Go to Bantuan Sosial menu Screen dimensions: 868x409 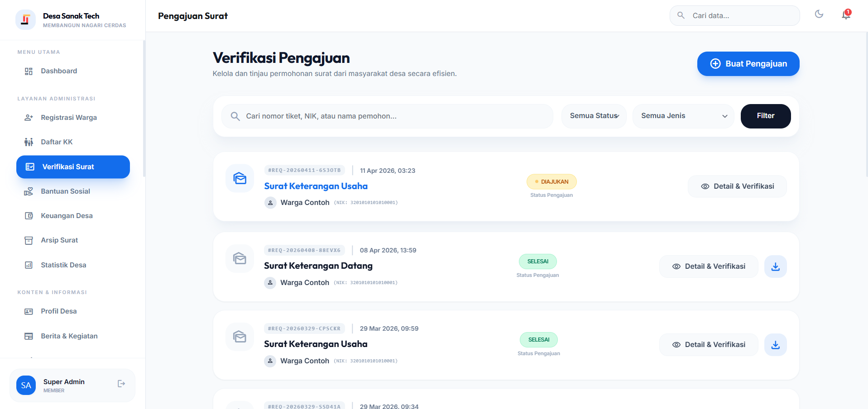click(65, 191)
